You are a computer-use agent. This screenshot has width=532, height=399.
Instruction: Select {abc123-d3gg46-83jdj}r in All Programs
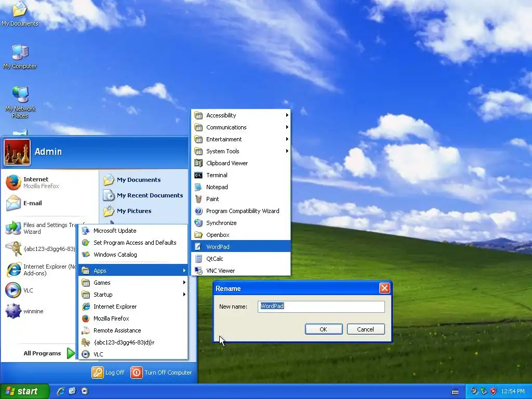(x=133, y=342)
